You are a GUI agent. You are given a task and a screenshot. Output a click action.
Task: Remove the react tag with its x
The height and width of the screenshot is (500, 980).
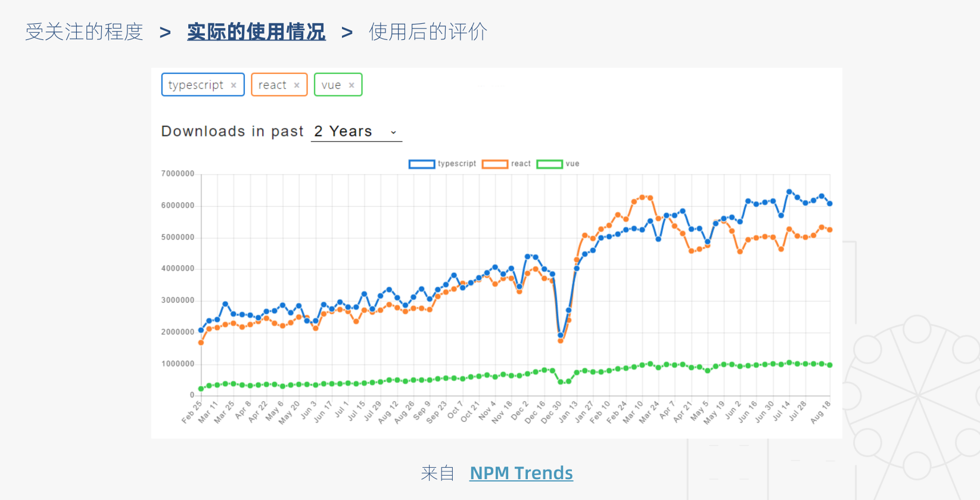tap(297, 85)
